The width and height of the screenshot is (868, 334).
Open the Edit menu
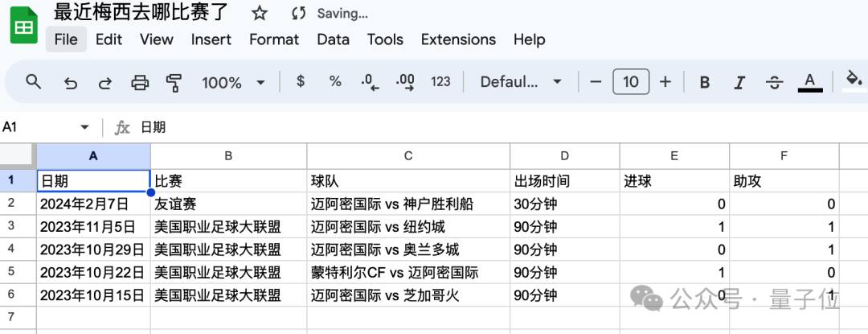109,39
